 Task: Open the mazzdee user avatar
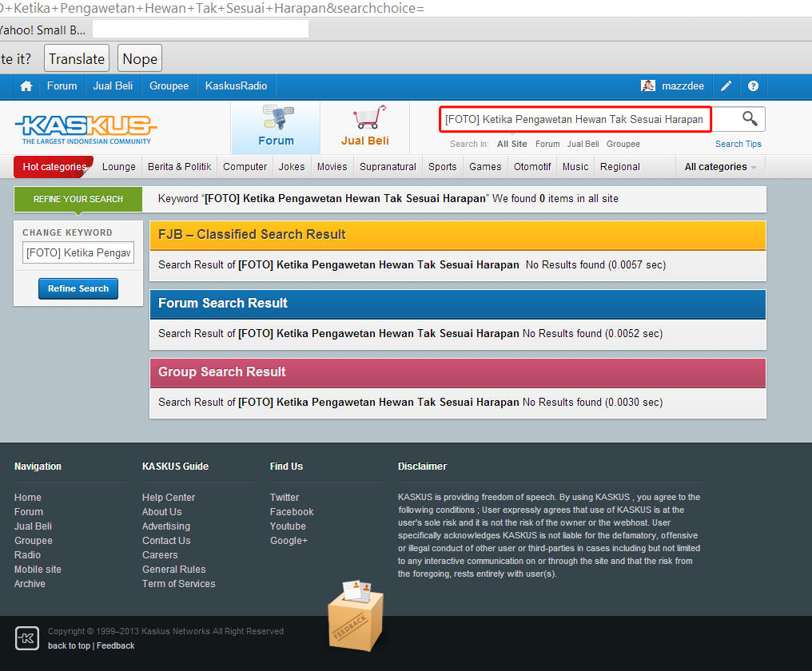point(648,86)
